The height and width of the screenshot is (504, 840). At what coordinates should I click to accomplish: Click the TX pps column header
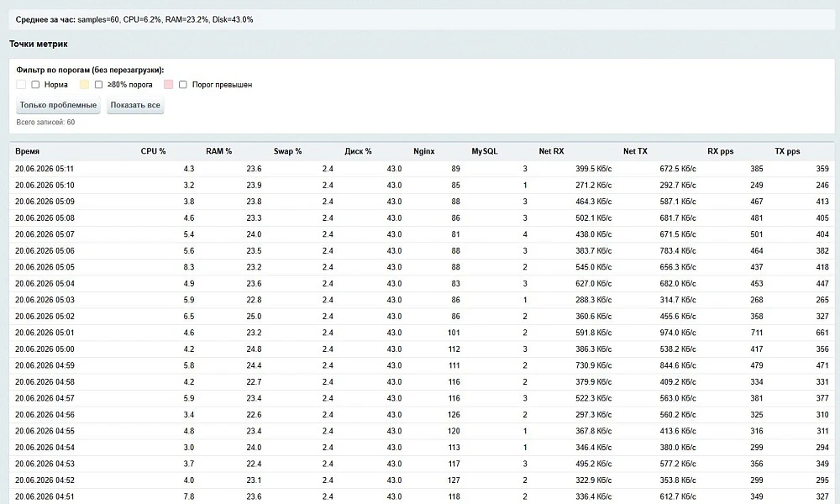point(788,151)
